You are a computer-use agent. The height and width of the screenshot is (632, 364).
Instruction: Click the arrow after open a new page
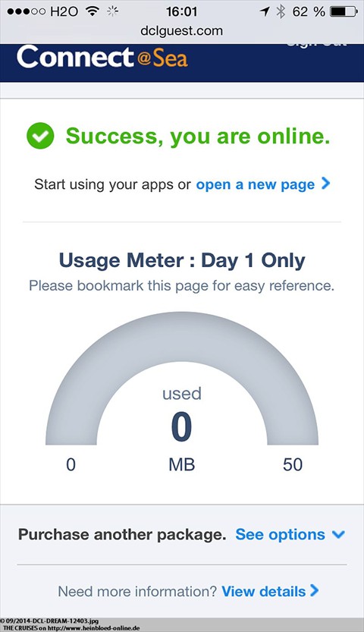click(x=325, y=184)
